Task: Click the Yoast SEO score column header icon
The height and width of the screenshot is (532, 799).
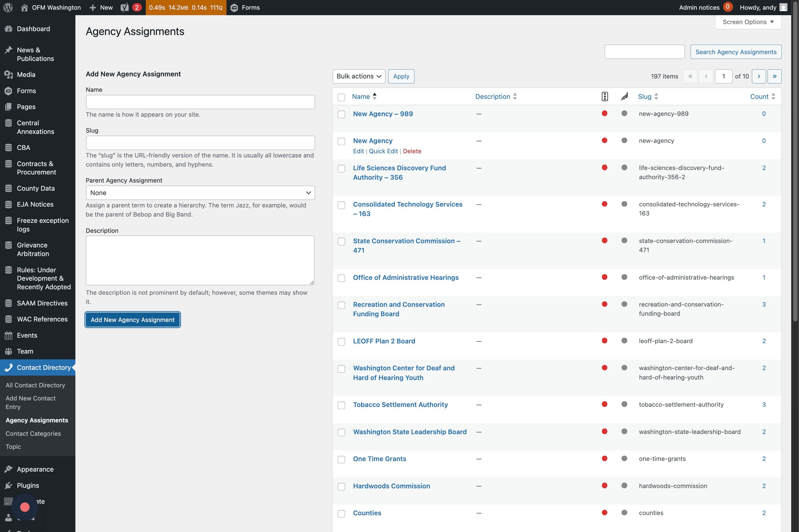Action: click(604, 97)
